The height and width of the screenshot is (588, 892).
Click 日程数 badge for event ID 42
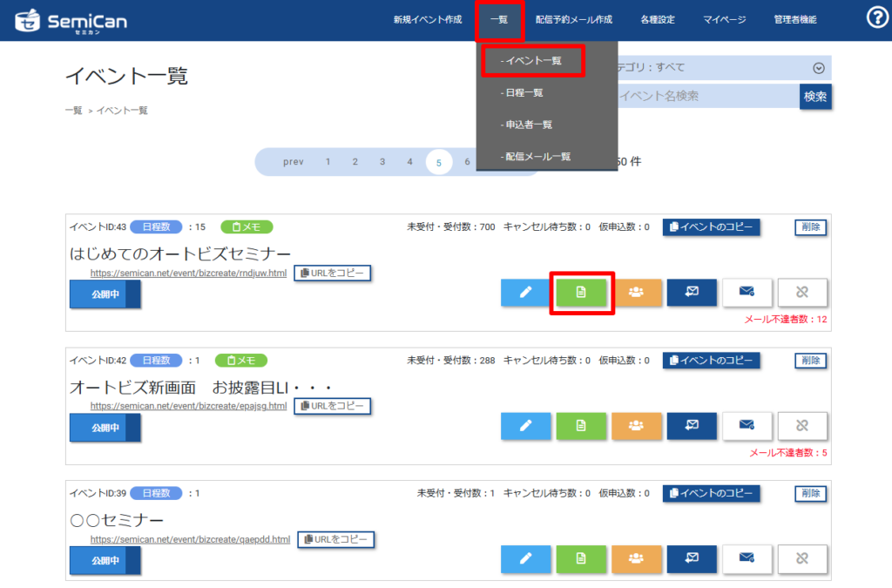156,361
